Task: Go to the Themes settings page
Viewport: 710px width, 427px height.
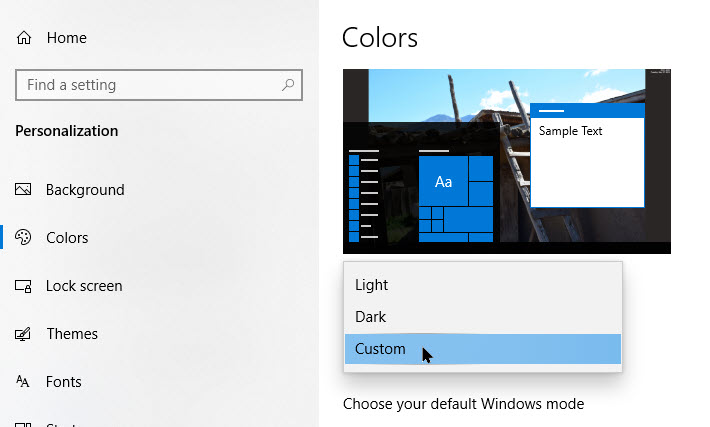Action: pos(72,334)
